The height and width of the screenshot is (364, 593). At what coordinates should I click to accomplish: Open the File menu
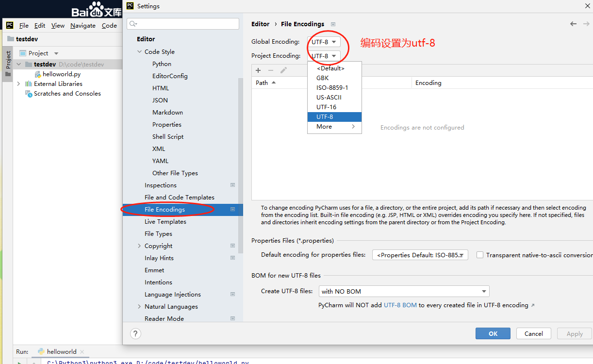(24, 26)
